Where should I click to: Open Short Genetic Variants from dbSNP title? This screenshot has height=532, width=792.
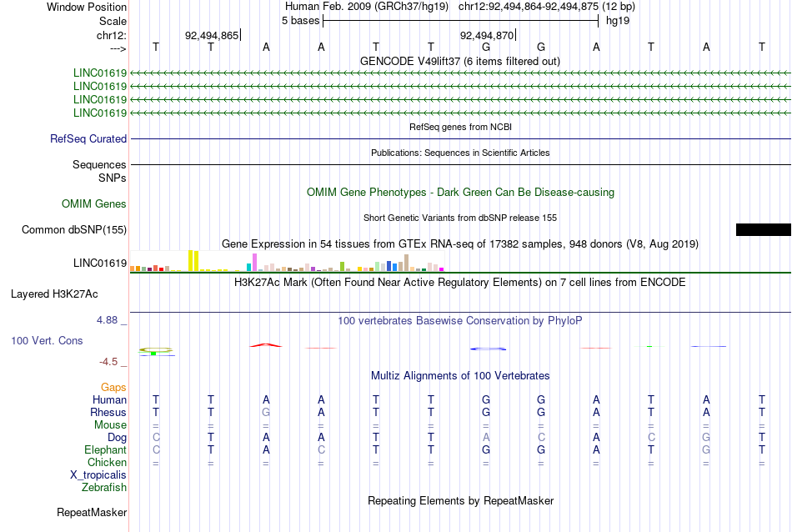(460, 218)
